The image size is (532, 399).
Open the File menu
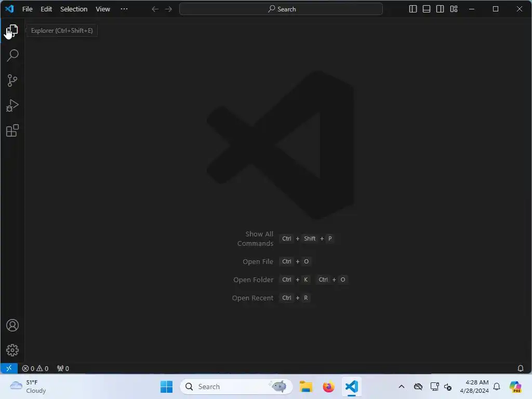click(27, 9)
